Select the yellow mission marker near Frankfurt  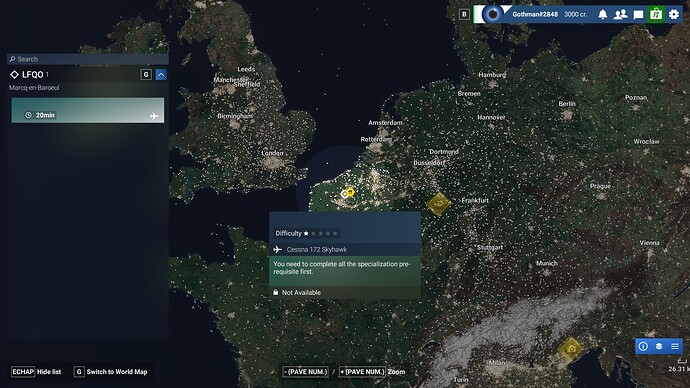(438, 203)
